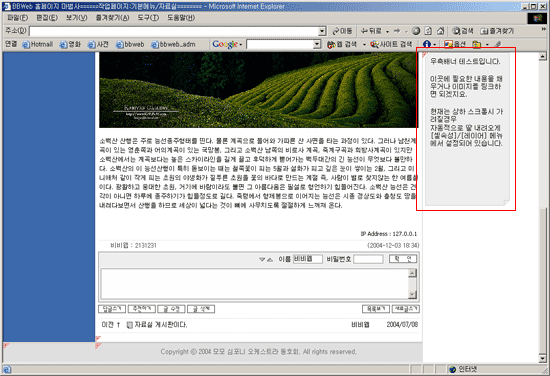Open the previous post 자료실 게시판이다.

click(161, 325)
